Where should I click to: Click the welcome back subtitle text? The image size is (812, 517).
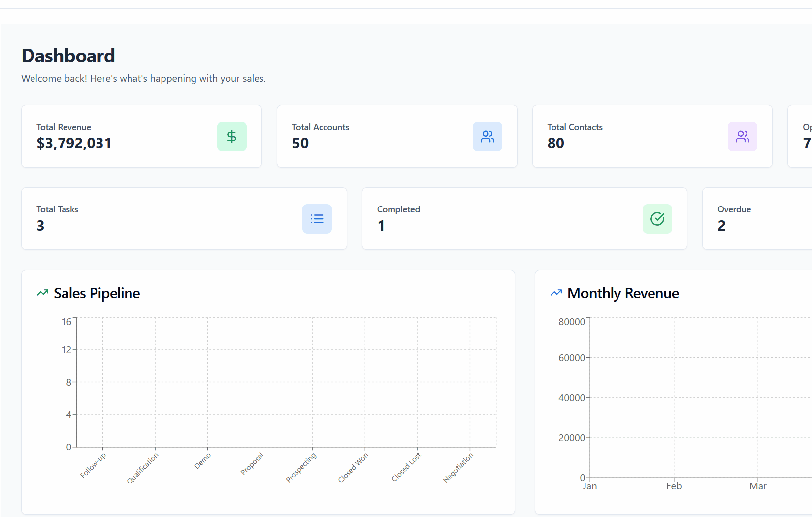point(144,78)
